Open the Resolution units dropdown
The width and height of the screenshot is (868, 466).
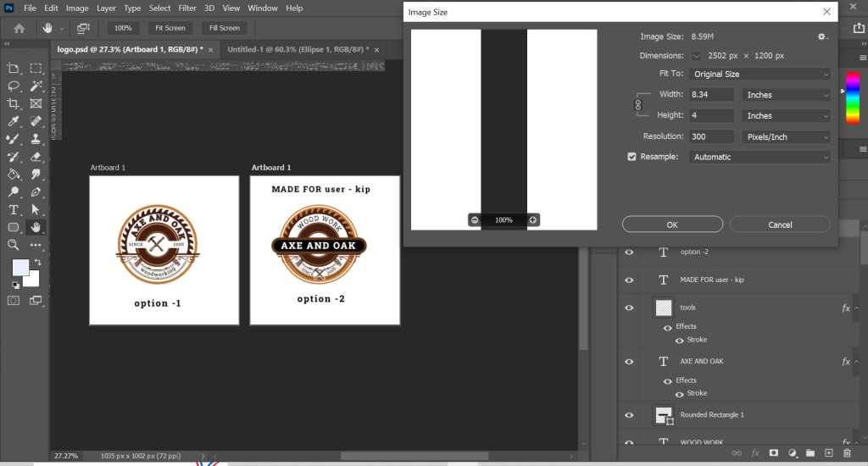[786, 136]
